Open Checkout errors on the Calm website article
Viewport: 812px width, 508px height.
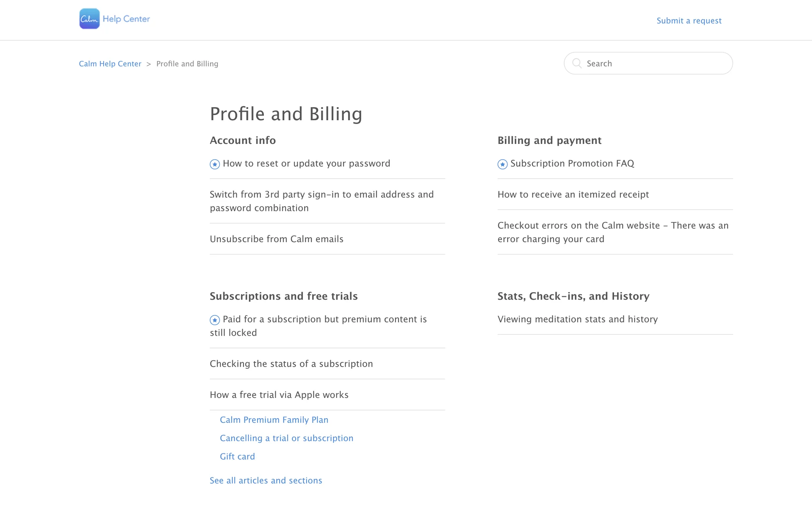click(613, 232)
